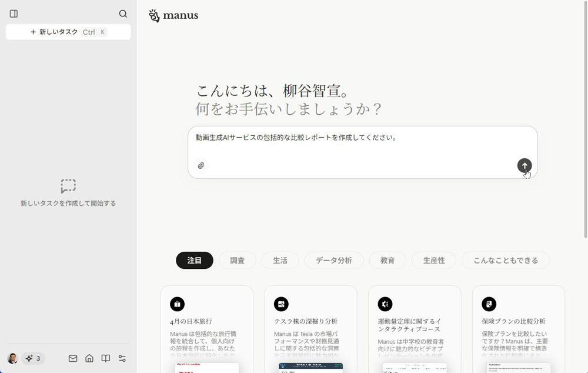The width and height of the screenshot is (588, 373).
Task: Select the 注目 tab
Action: [194, 261]
